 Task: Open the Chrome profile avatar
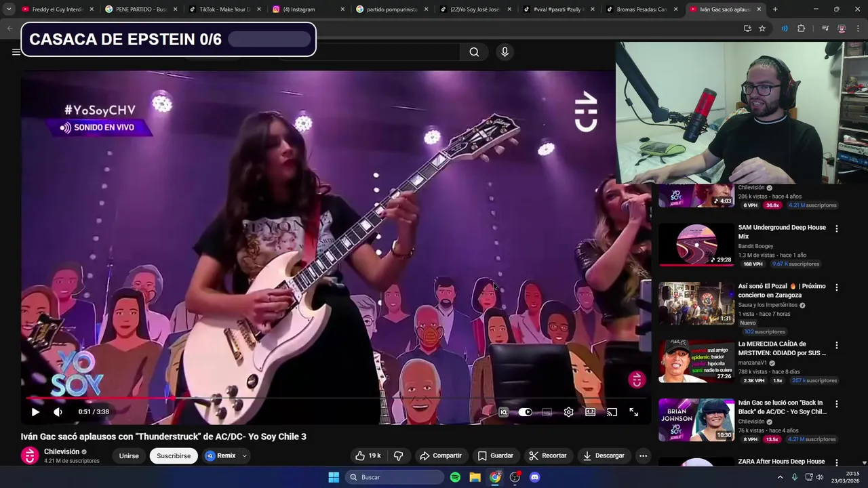842,28
